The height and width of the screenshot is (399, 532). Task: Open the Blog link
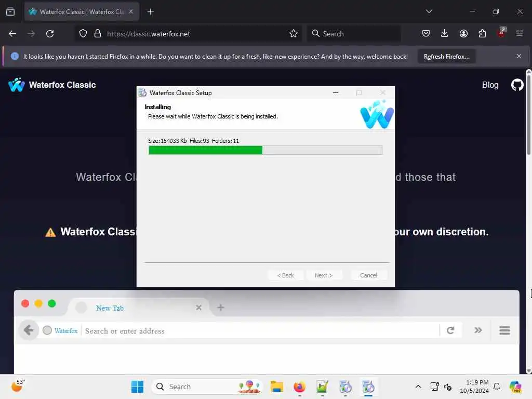(x=490, y=85)
